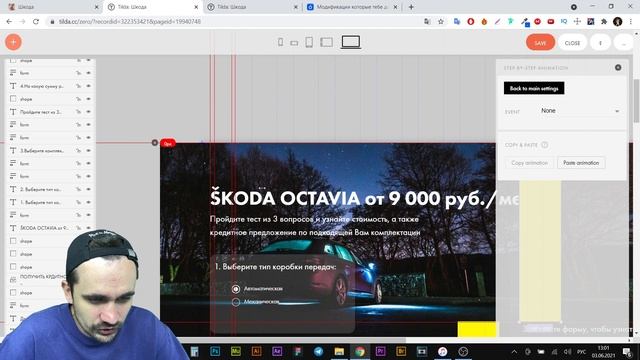Open Adobe Illustrator from the taskbar
Screen dimensions: 640x360
(x=256, y=351)
